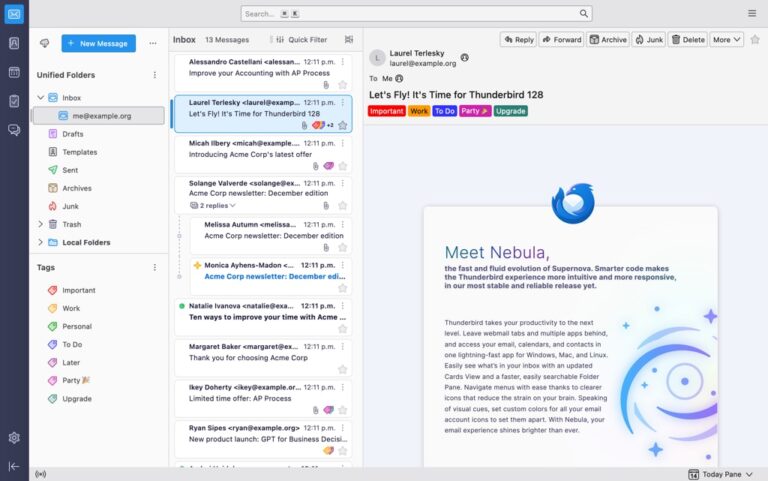This screenshot has height=481, width=768.
Task: Forward the open message
Action: click(x=561, y=40)
